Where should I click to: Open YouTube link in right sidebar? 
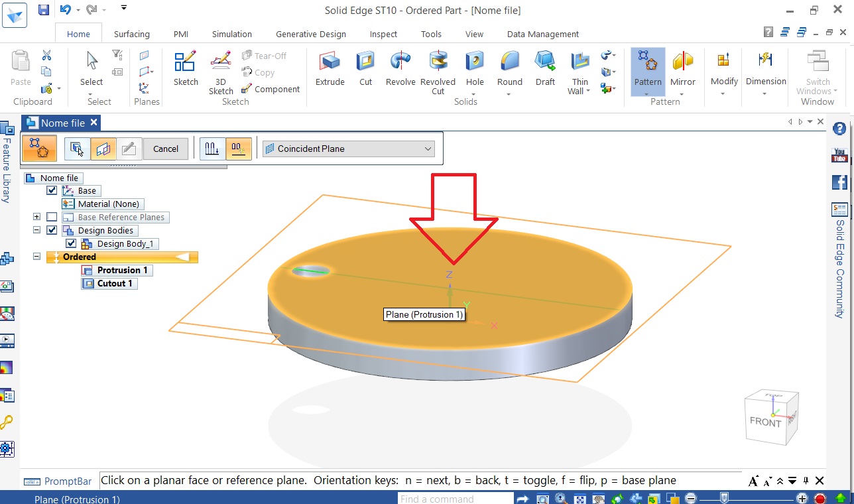pos(839,156)
